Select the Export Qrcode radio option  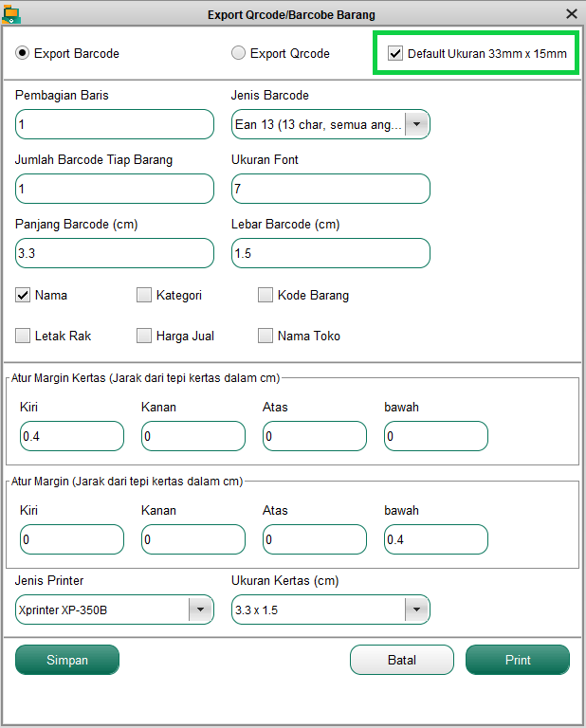(239, 53)
